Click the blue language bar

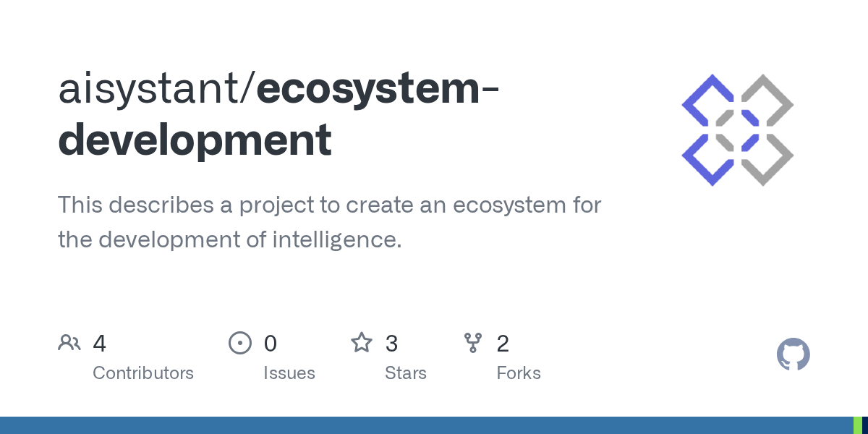point(427,425)
